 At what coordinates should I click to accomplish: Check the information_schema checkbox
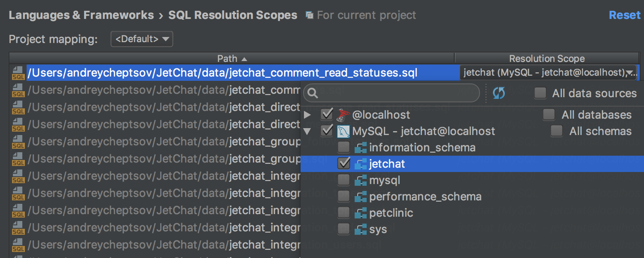point(344,147)
